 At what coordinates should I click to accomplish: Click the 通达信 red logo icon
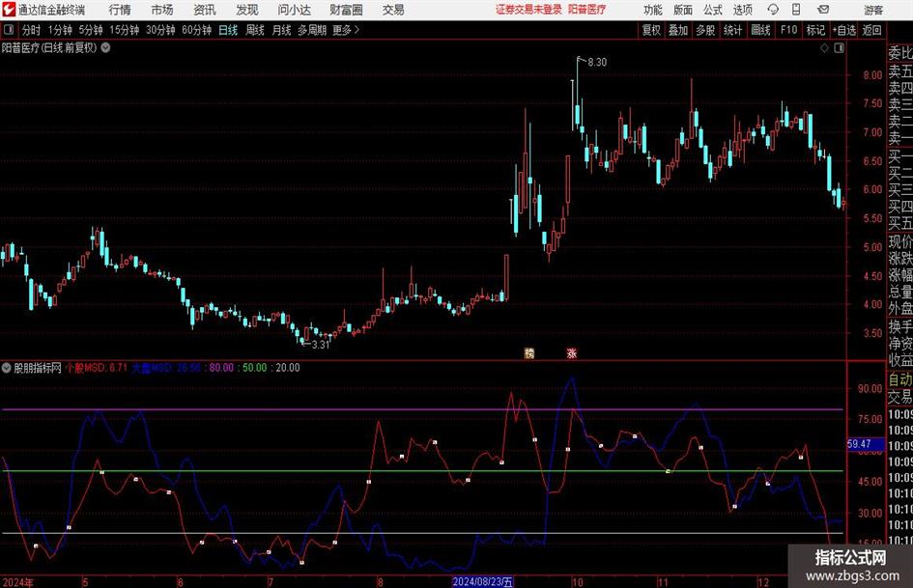pos(9,10)
